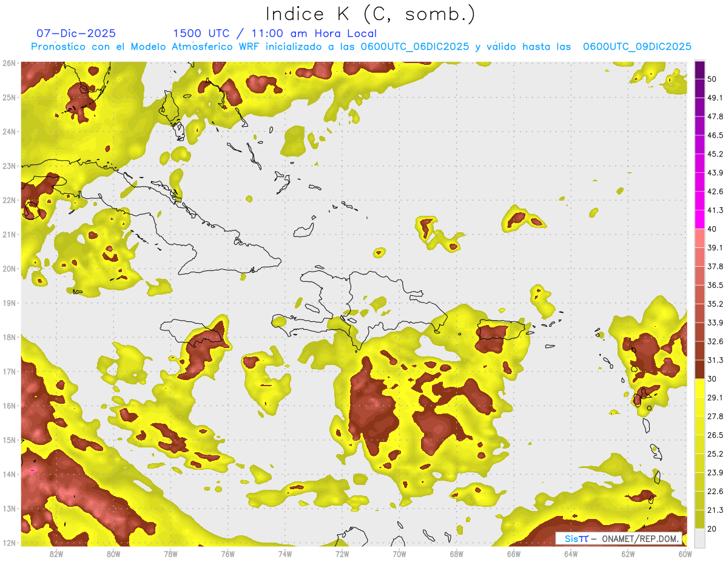
Task: Click the 72W longitude axis label
Action: [342, 554]
